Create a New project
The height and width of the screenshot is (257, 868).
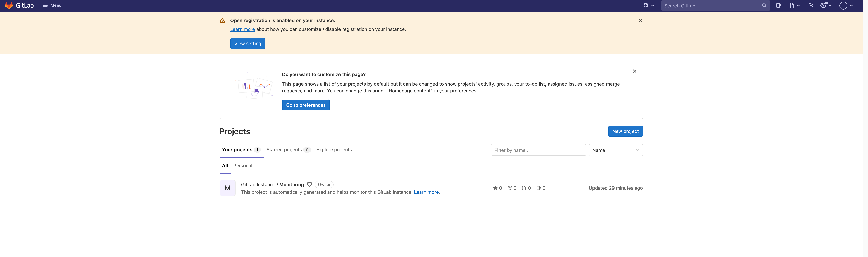[x=625, y=131]
